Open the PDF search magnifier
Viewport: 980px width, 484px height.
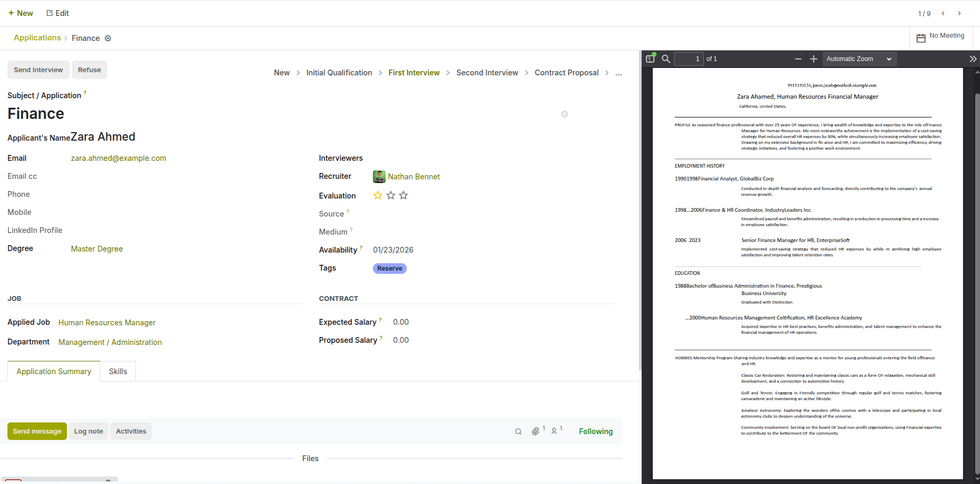666,59
